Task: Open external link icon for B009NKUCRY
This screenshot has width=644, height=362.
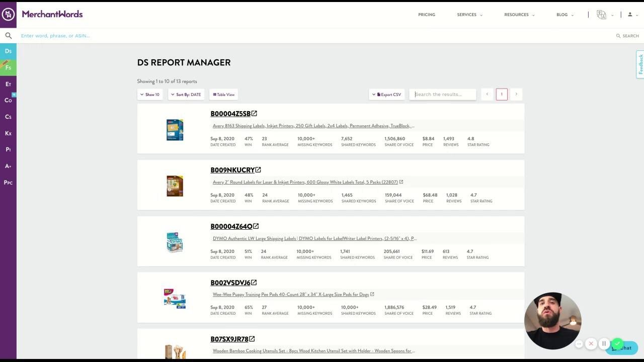Action: (258, 170)
